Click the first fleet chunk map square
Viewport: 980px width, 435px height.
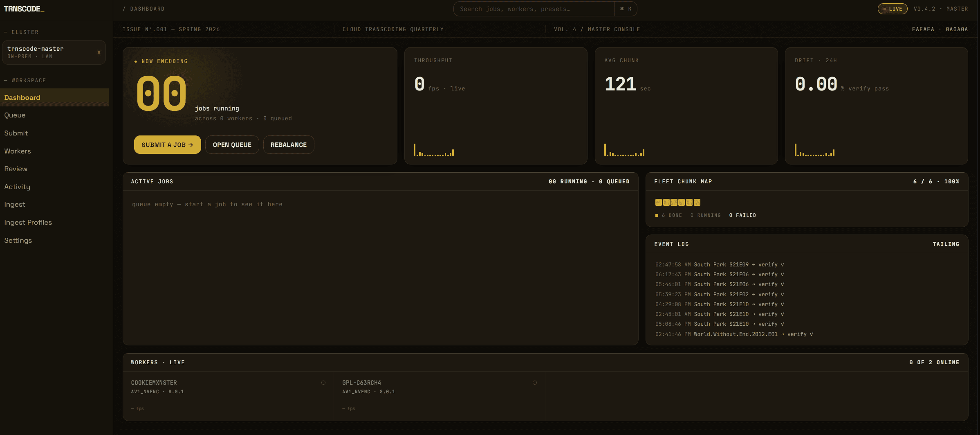pos(659,202)
